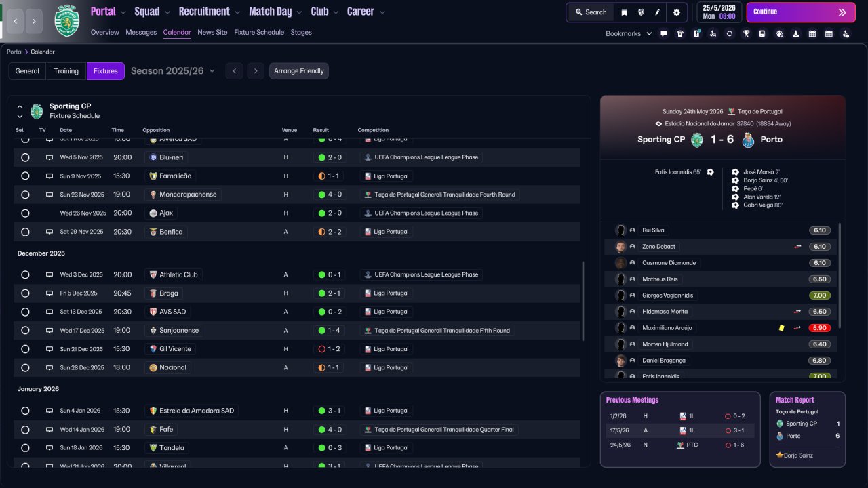Click the Sporting CP crest above the fixture list
The width and height of the screenshot is (868, 488).
point(37,111)
